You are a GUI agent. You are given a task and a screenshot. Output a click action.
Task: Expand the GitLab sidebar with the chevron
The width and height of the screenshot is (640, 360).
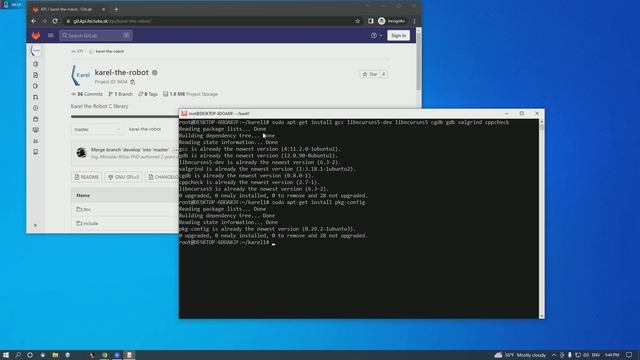click(36, 225)
